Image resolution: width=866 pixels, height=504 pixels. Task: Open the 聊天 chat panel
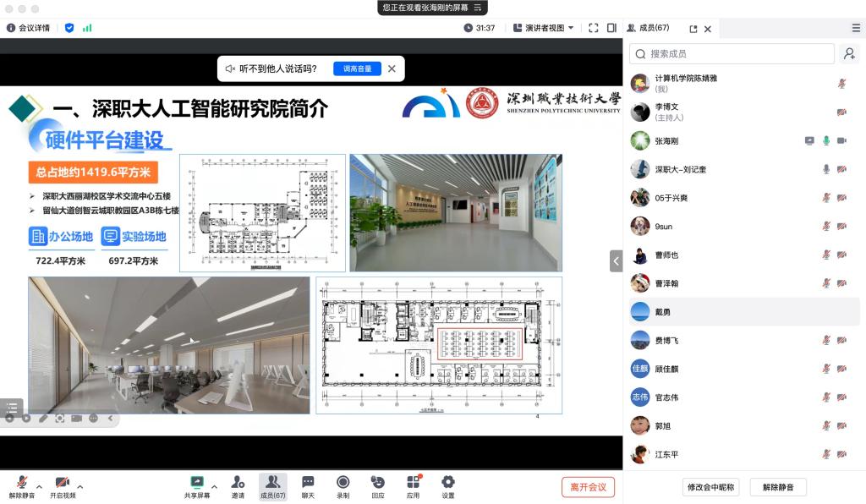308,486
